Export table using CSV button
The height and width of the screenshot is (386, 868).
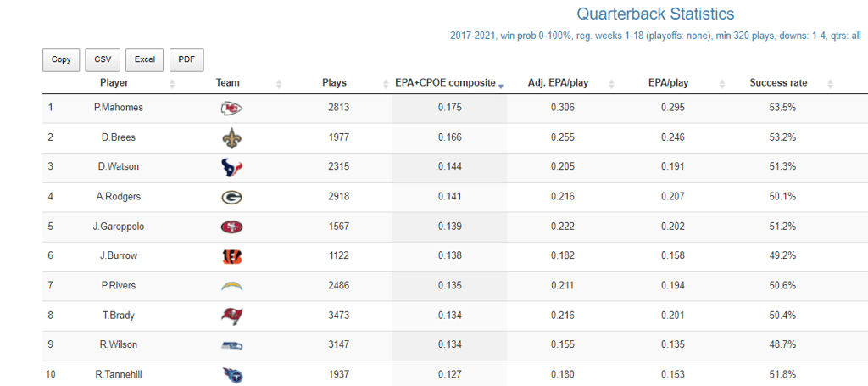(x=103, y=59)
